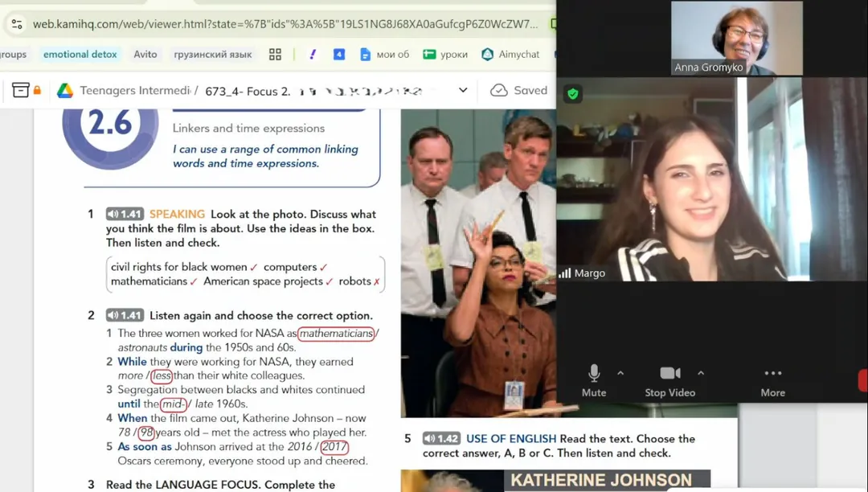This screenshot has width=868, height=492.
Task: Click the four-squares grid bookmark icon
Action: pyautogui.click(x=275, y=54)
